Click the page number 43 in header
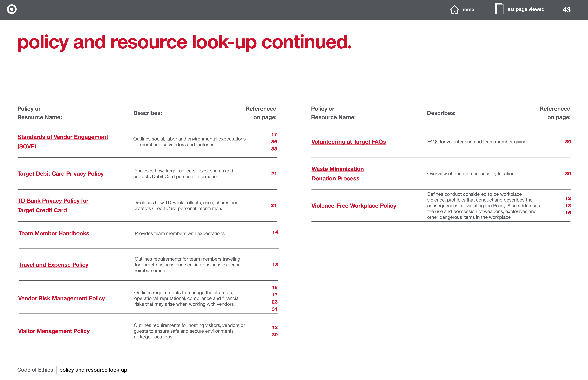The height and width of the screenshot is (380, 588). click(567, 10)
